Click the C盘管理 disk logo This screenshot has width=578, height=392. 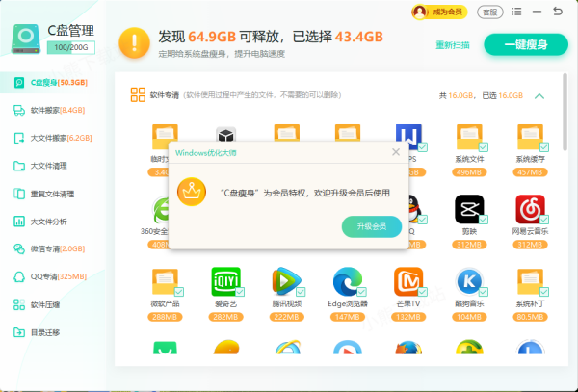point(25,39)
